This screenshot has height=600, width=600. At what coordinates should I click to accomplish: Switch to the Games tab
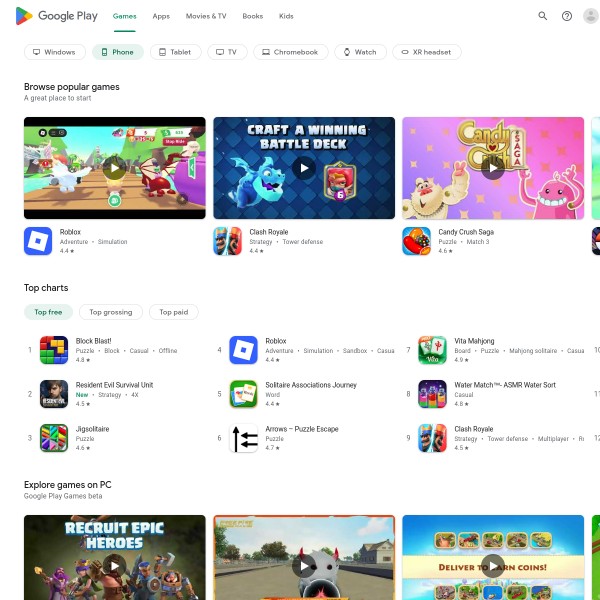click(x=124, y=16)
